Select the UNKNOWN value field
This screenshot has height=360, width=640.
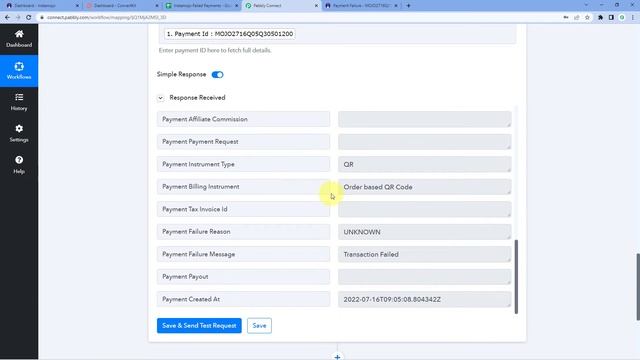click(424, 231)
